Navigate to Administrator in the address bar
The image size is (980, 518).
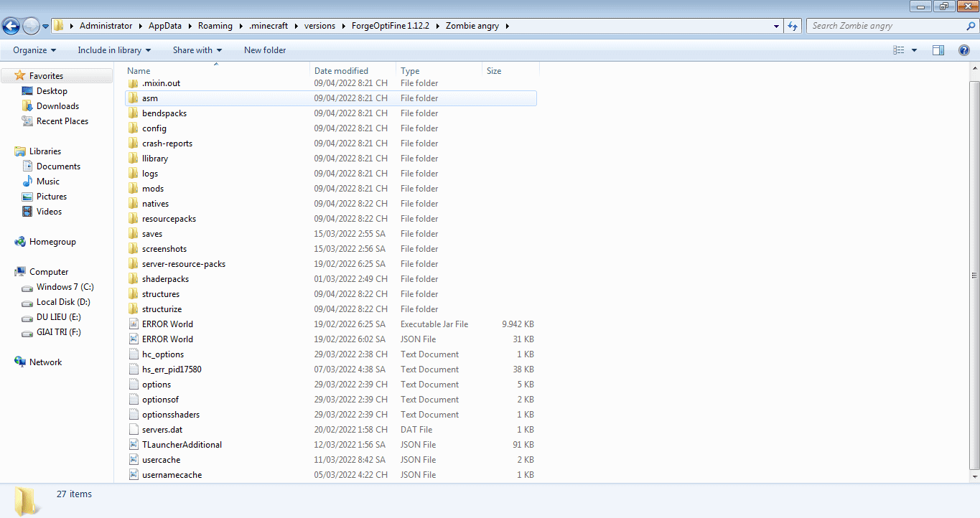coord(106,26)
